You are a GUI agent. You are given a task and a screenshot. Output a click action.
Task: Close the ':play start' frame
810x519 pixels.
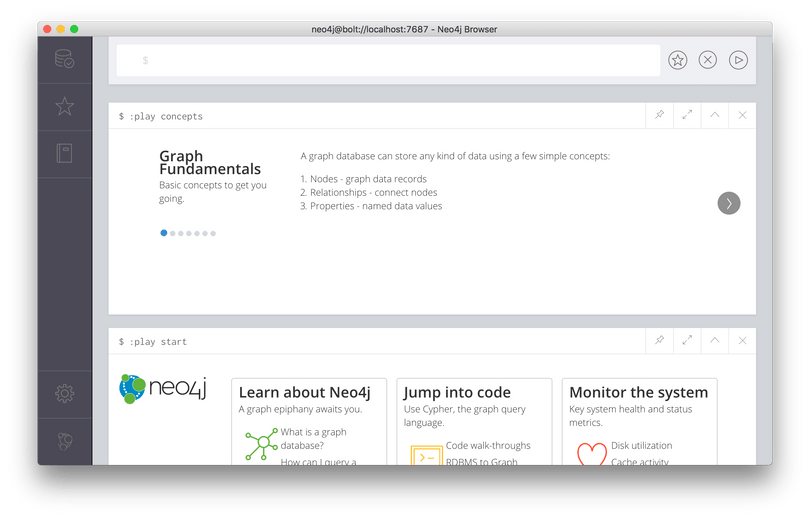[x=742, y=340]
